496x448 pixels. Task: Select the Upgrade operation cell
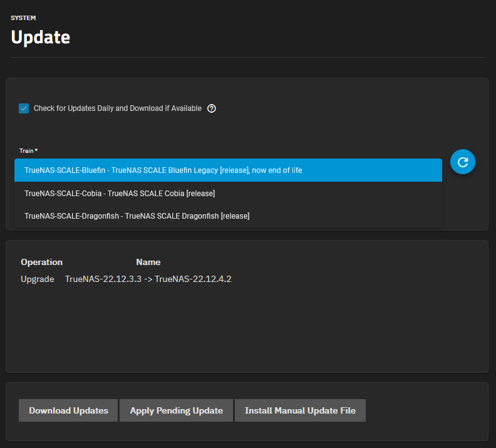point(38,279)
